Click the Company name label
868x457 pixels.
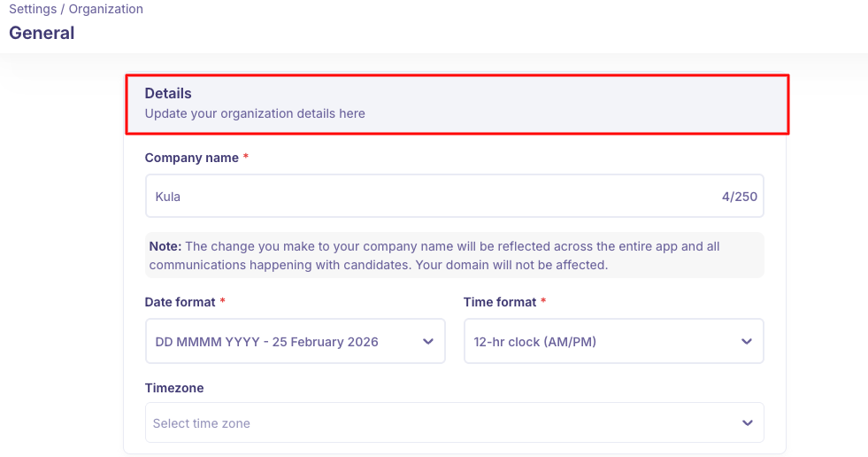(x=191, y=158)
